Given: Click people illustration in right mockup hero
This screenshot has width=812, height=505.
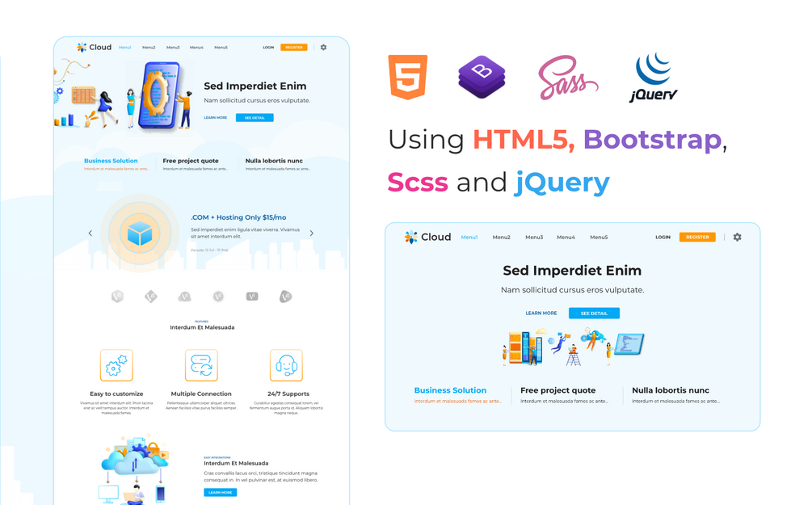Looking at the screenshot, I should (x=574, y=347).
